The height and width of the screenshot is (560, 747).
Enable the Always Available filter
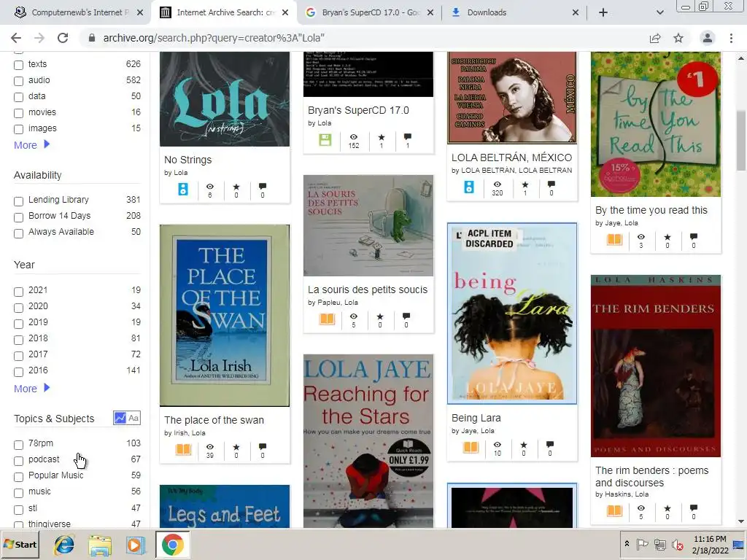(x=18, y=233)
